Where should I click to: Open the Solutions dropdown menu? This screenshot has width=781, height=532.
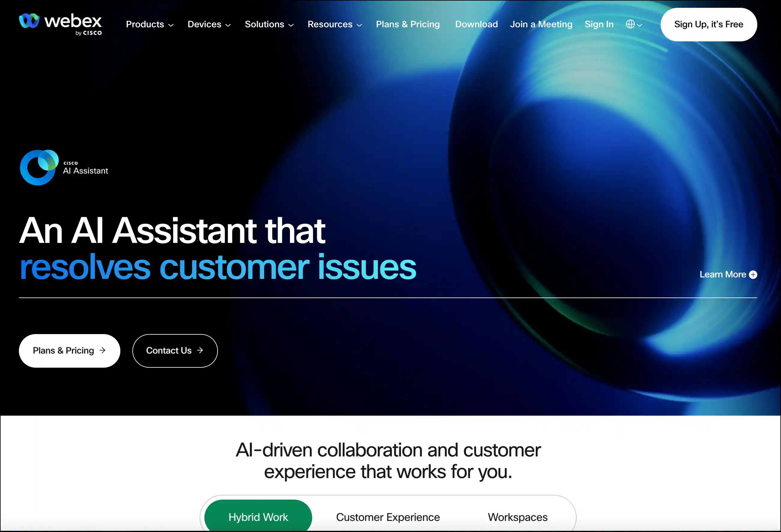pyautogui.click(x=269, y=24)
